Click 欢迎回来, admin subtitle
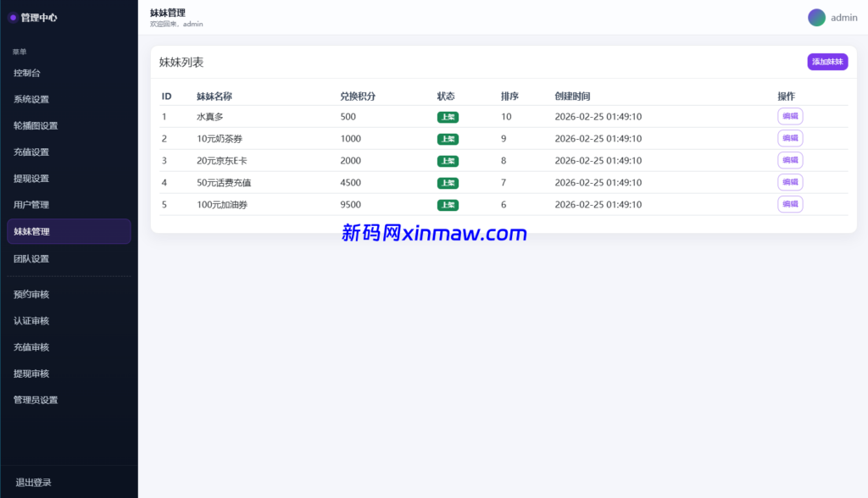This screenshot has height=498, width=868. coord(176,25)
